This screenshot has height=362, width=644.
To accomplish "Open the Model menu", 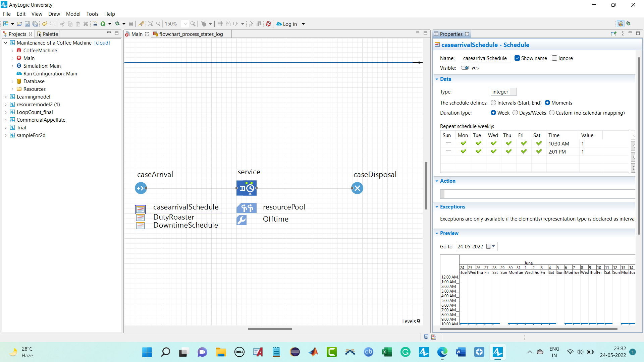I will 73,14.
